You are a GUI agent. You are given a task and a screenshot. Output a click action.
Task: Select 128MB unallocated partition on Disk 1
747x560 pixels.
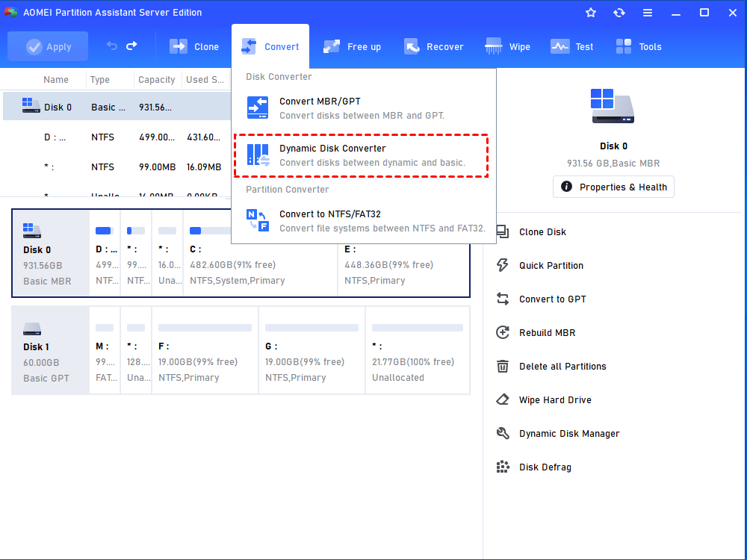pos(136,350)
